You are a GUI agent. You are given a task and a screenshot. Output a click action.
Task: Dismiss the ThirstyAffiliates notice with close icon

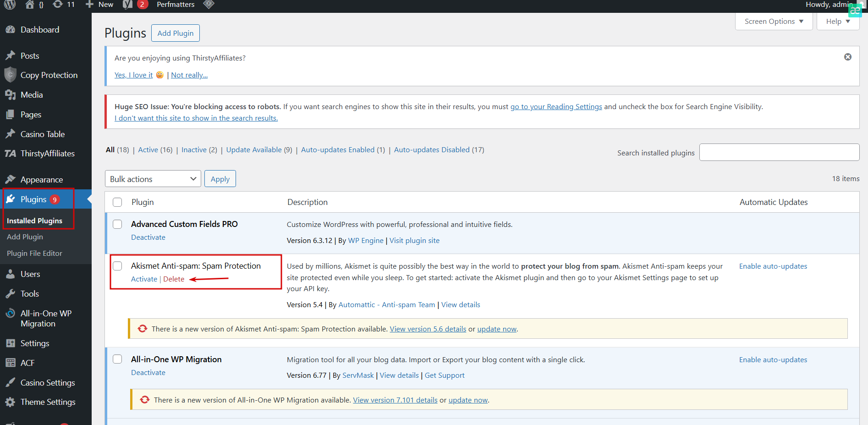pyautogui.click(x=848, y=57)
